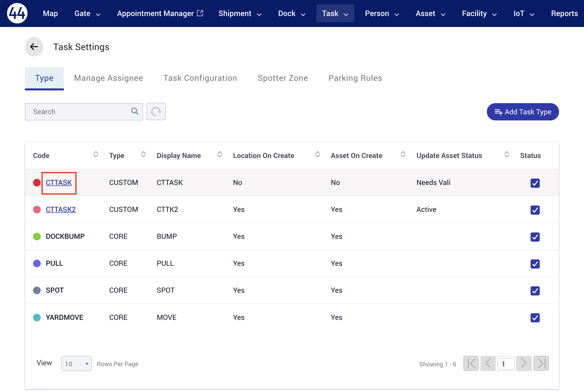Click the search magnifier icon
584x392 pixels.
(135, 111)
